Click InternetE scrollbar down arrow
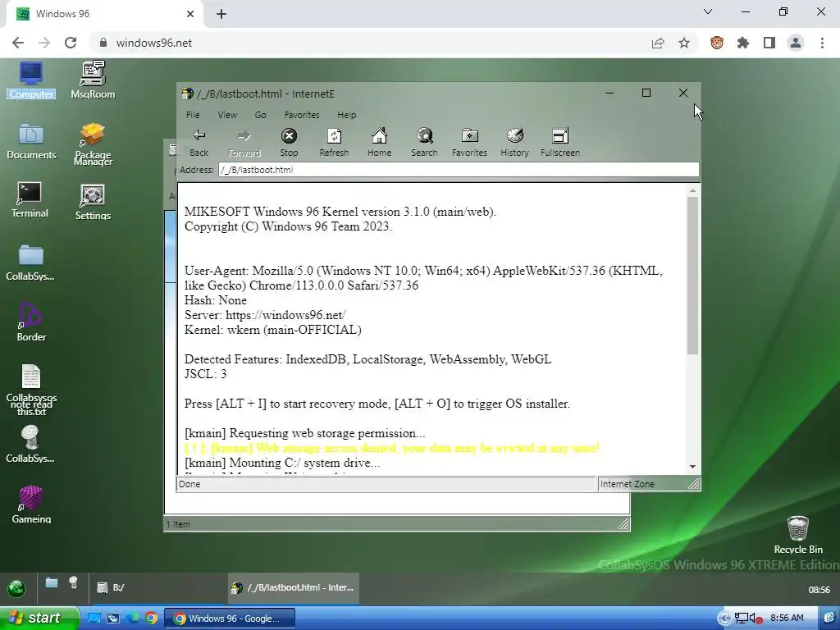Screen dimensions: 840x630 (692, 467)
